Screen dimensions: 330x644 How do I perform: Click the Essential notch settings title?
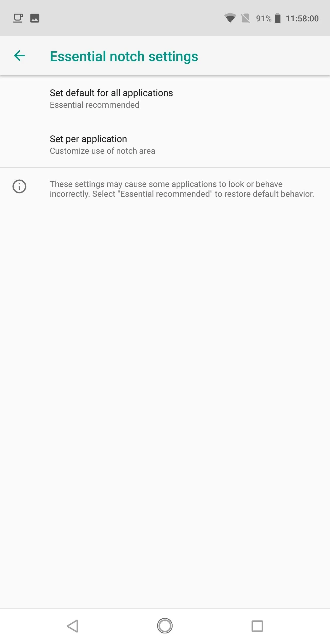(124, 56)
